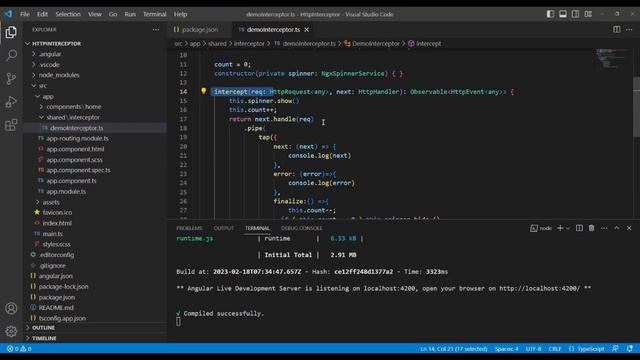
Task: Open the Accounts menu icon
Action: pos(11,308)
